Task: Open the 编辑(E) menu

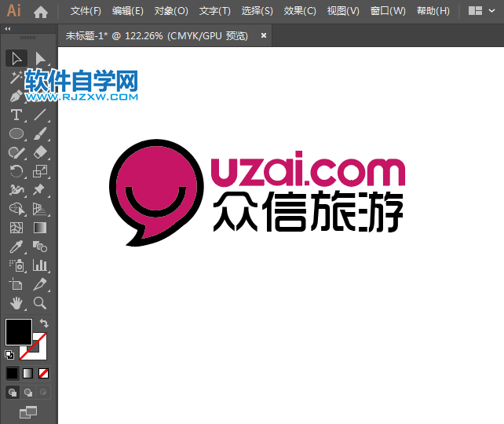Action: pos(128,11)
